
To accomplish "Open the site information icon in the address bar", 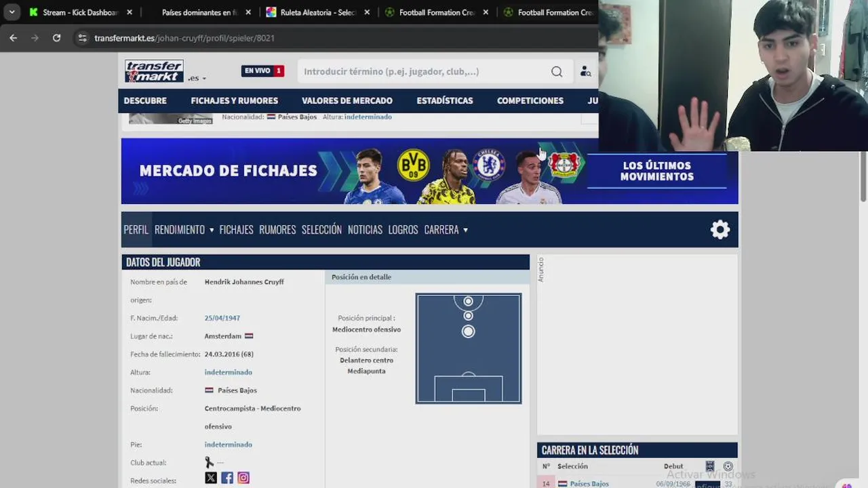I will point(82,38).
